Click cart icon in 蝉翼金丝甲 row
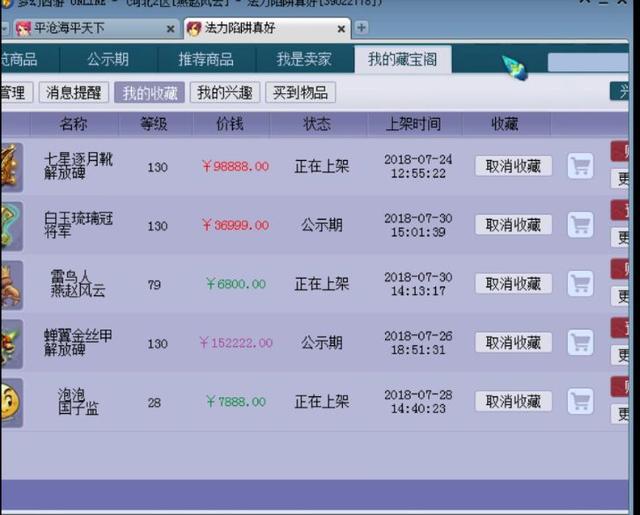Viewport: 640px width, 515px height. click(580, 342)
